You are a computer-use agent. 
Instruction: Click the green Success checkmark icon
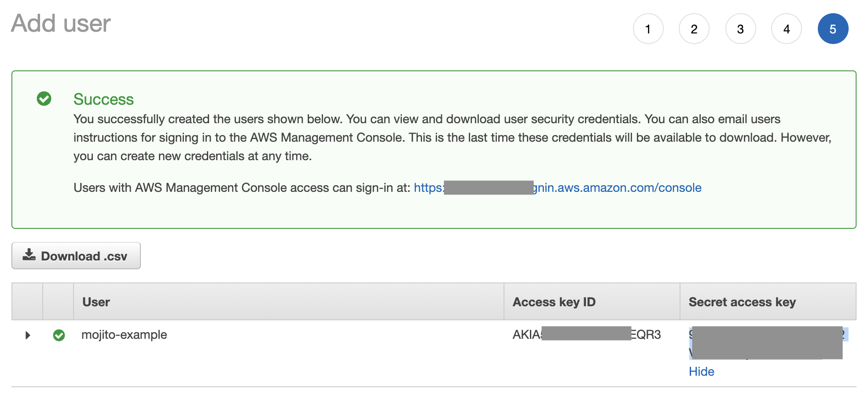44,99
